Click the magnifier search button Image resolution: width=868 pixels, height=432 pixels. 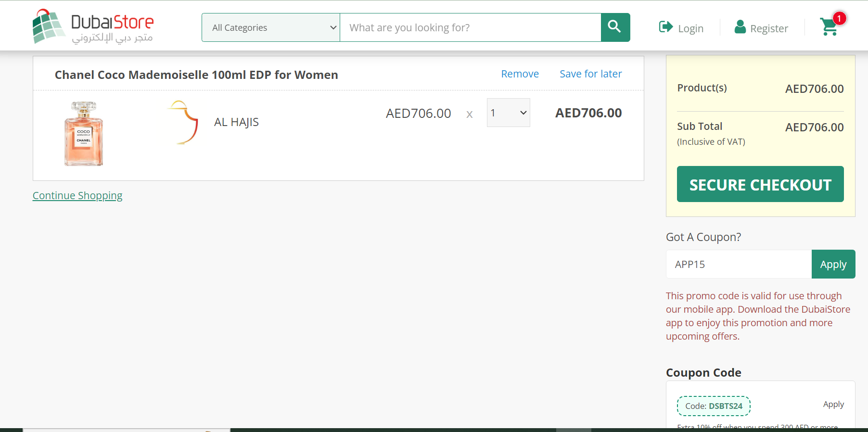615,27
